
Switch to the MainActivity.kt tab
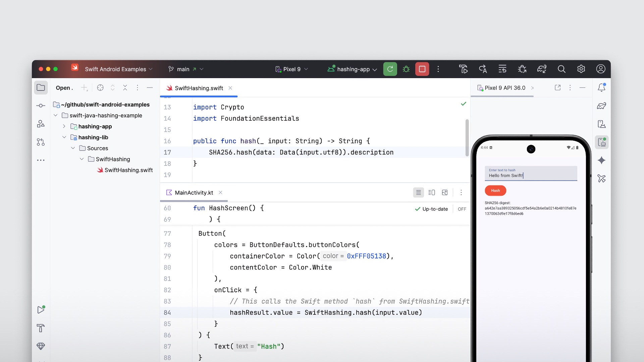tap(194, 192)
